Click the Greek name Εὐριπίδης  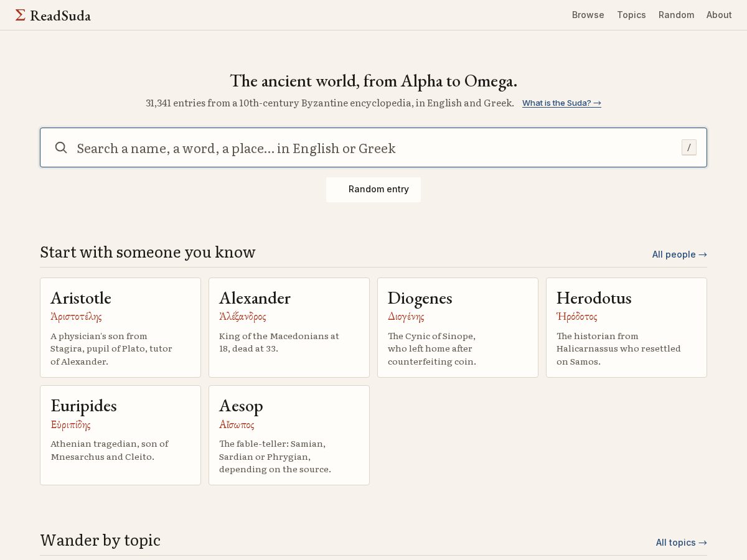tap(70, 425)
